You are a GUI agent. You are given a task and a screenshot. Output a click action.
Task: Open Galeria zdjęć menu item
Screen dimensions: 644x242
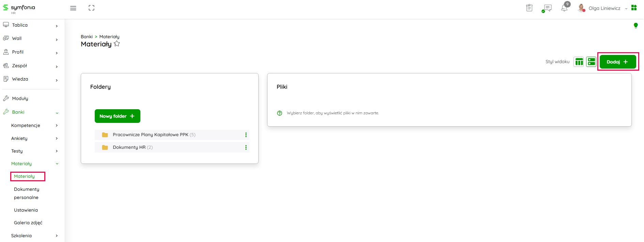pyautogui.click(x=28, y=223)
